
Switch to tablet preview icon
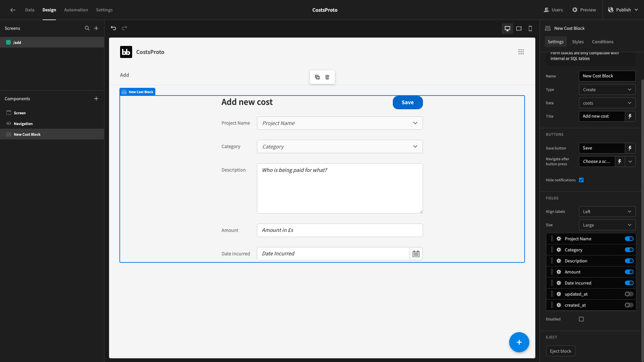tap(519, 28)
